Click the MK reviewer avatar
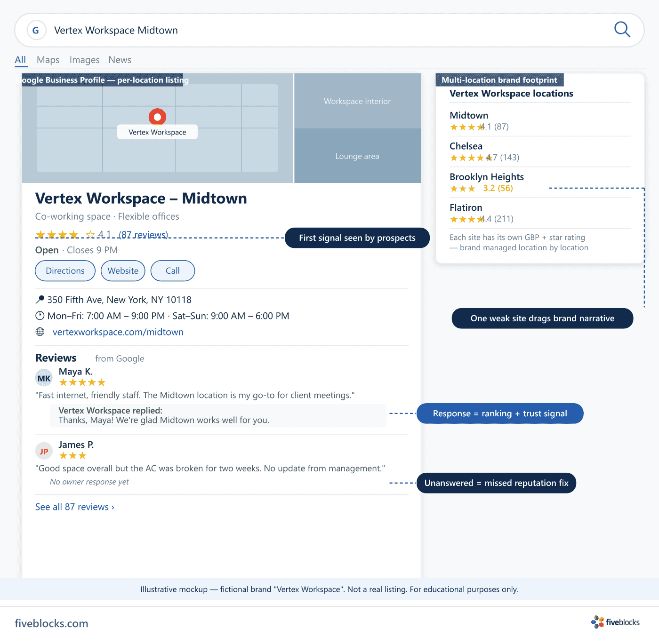 pos(44,378)
